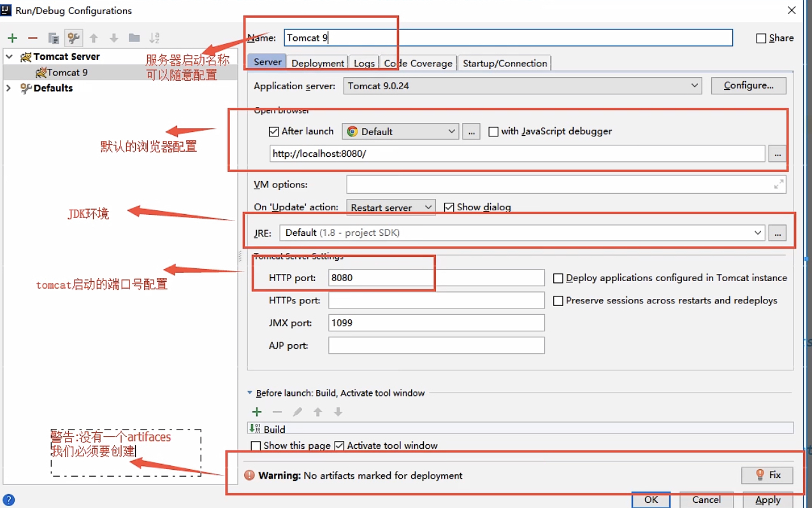Click the HTTP port field

(x=437, y=278)
